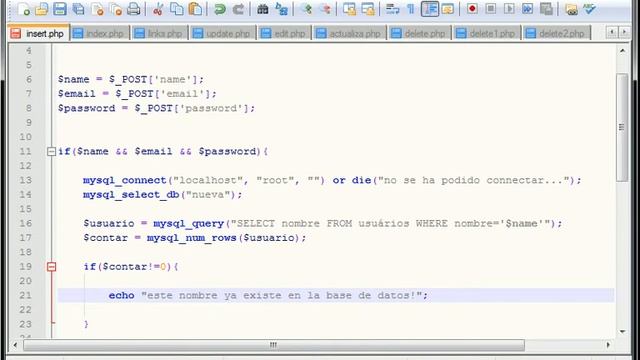
Task: Open the delete2.php tab
Action: pyautogui.click(x=557, y=33)
